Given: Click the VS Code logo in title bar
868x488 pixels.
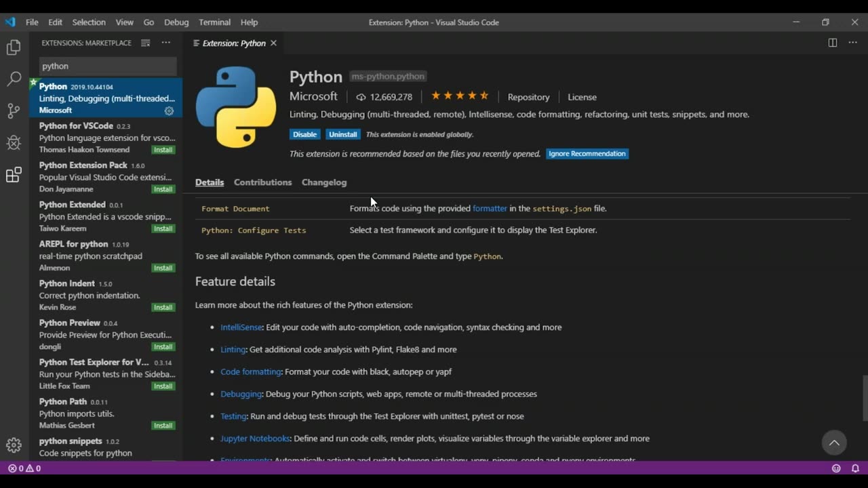Looking at the screenshot, I should [10, 22].
